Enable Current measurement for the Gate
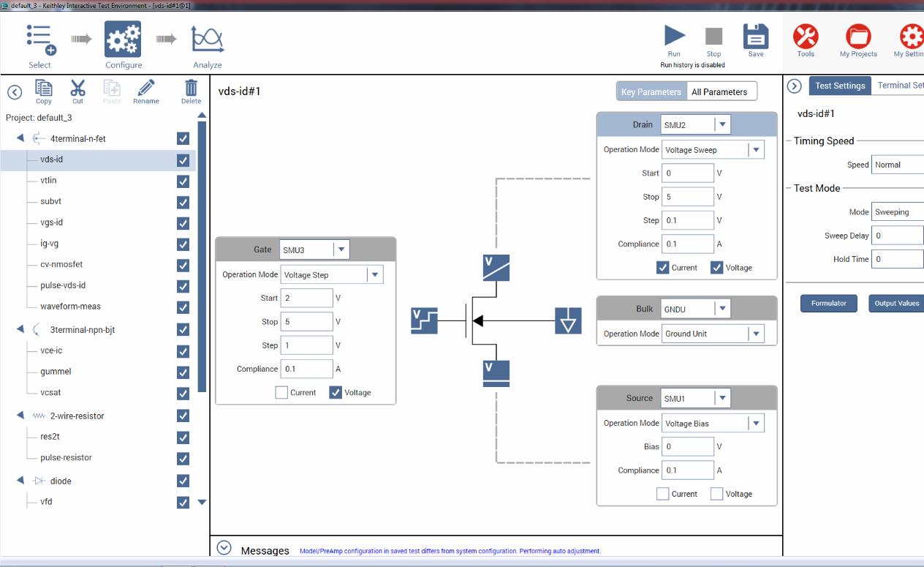The width and height of the screenshot is (924, 567). coord(281,392)
